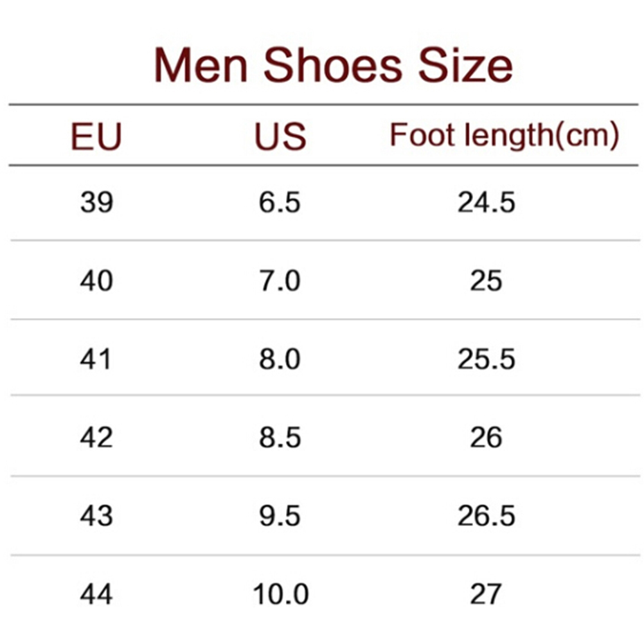644x644 pixels.
Task: Click the "Foot length(cm)" column header
Action: [x=505, y=136]
